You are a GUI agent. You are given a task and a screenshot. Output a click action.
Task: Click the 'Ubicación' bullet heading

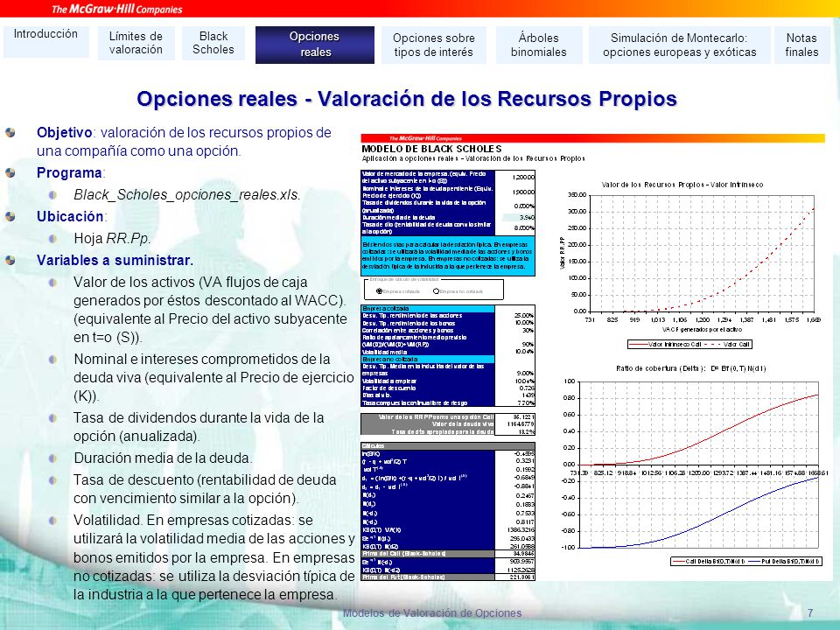(71, 216)
